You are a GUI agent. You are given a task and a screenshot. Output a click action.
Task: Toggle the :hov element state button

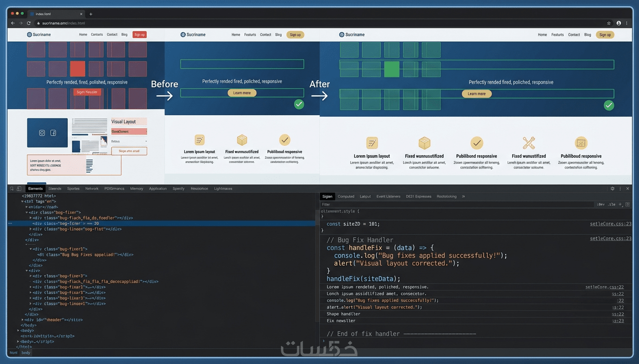click(x=601, y=204)
